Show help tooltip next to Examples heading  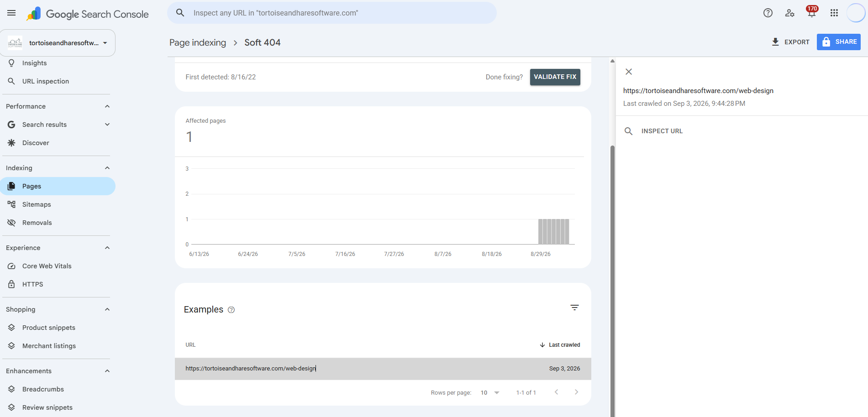(x=231, y=310)
